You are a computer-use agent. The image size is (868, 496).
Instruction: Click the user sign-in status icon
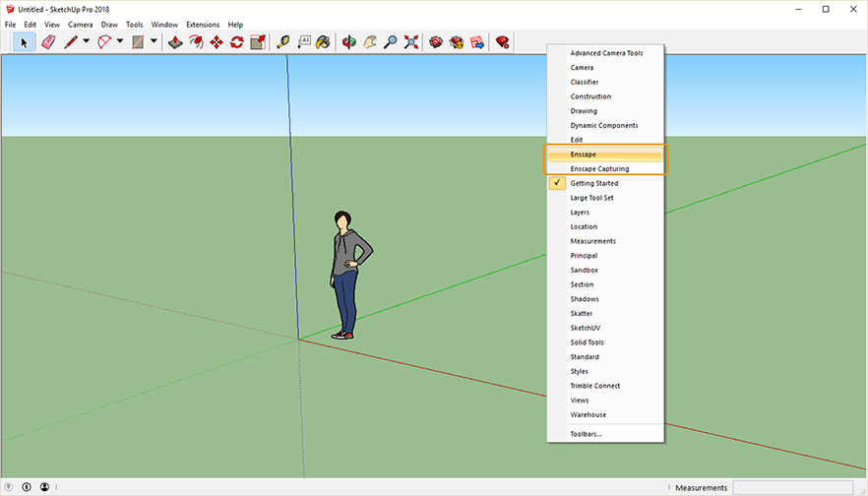[x=44, y=487]
